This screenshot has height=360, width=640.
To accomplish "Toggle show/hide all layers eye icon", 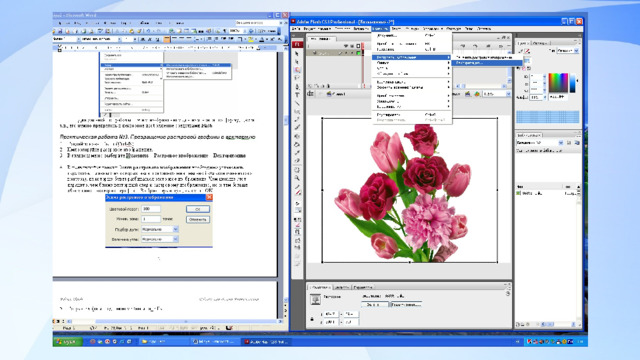I will click(346, 46).
